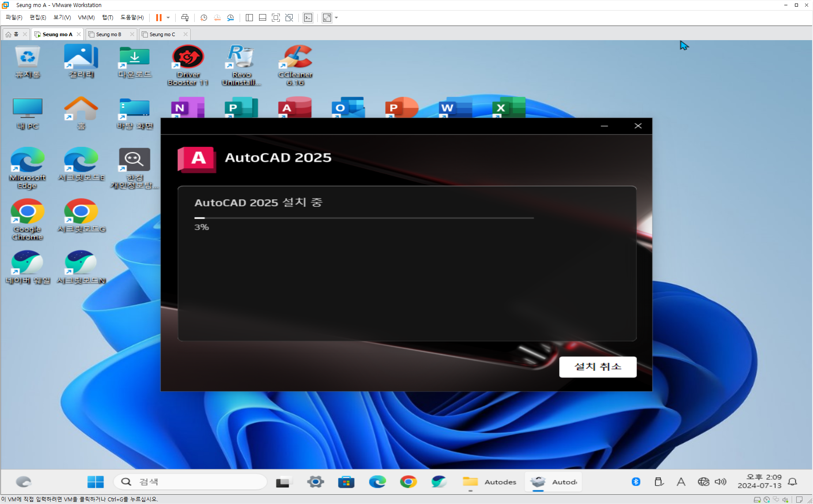Open the Windows Start menu
The image size is (813, 504).
coord(95,482)
